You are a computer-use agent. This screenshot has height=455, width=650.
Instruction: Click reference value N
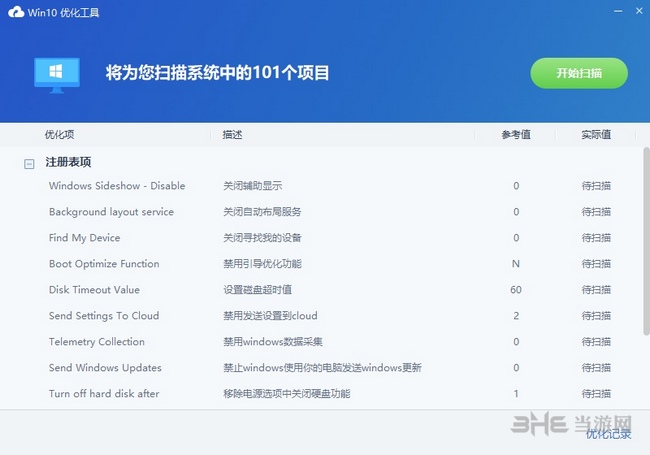516,264
